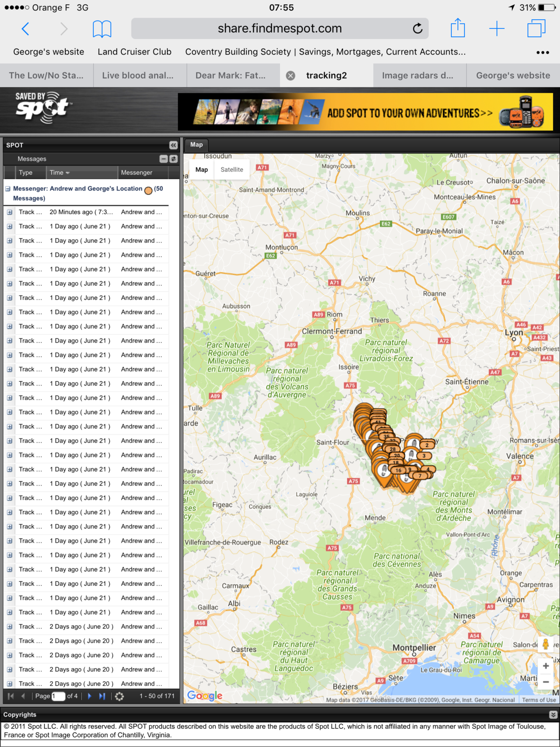
Task: Jump to last page of messages
Action: [102, 696]
